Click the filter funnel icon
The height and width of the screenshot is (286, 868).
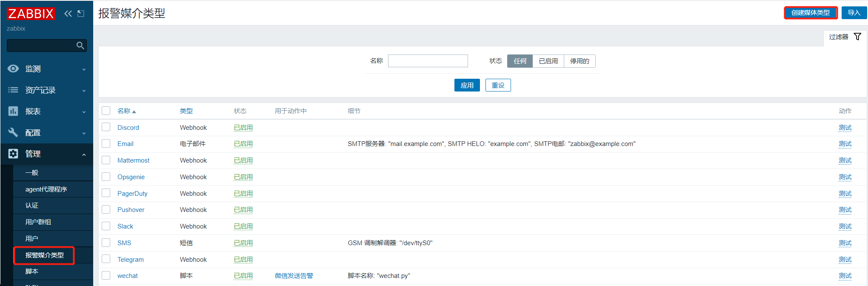point(857,37)
